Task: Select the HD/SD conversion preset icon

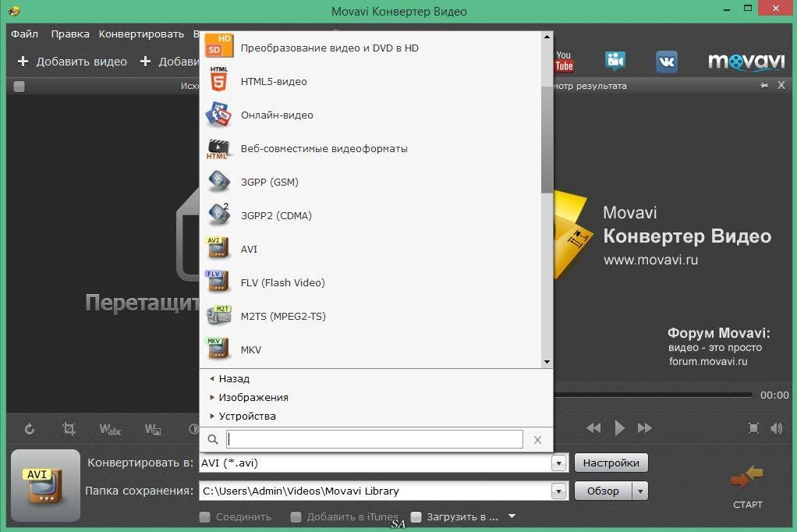Action: (219, 46)
